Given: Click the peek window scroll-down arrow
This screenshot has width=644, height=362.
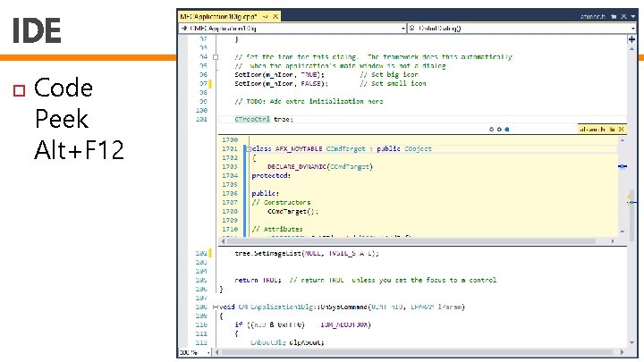Looking at the screenshot, I should tap(623, 232).
